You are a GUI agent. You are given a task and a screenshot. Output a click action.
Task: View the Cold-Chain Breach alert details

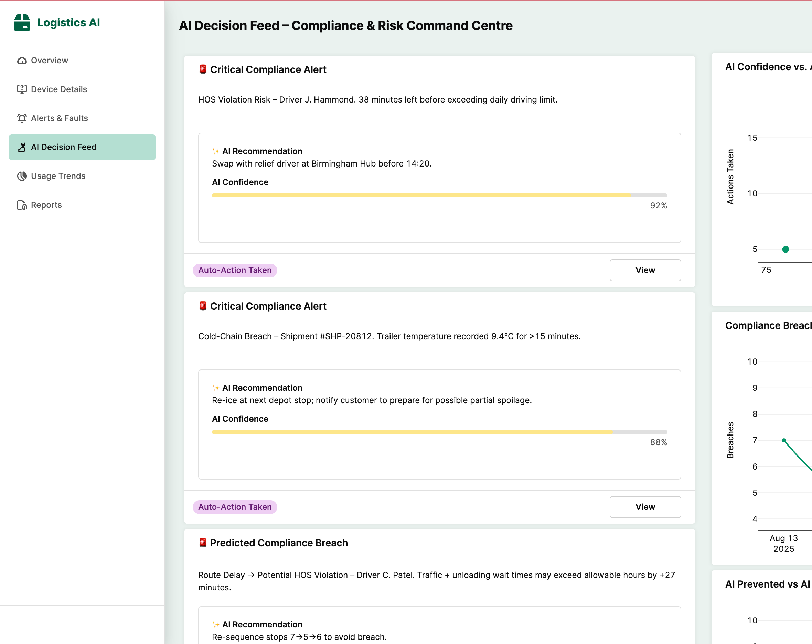tap(645, 507)
